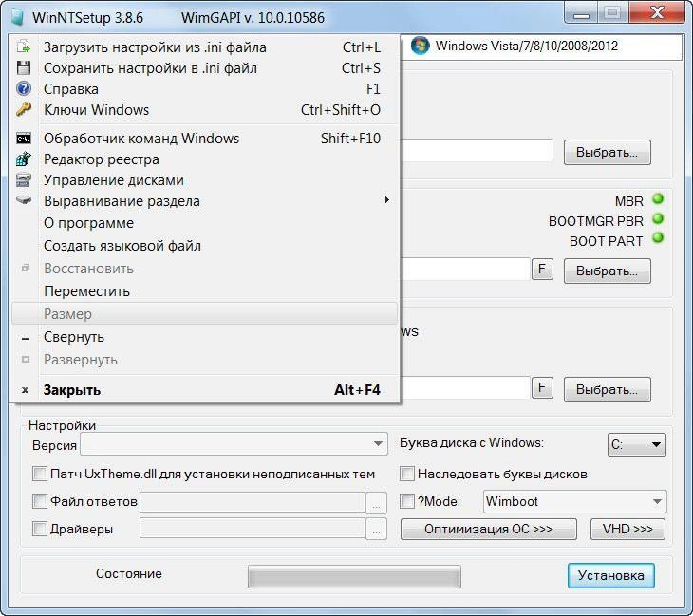Choose Сохранить настройки в .ini файл

205,68
